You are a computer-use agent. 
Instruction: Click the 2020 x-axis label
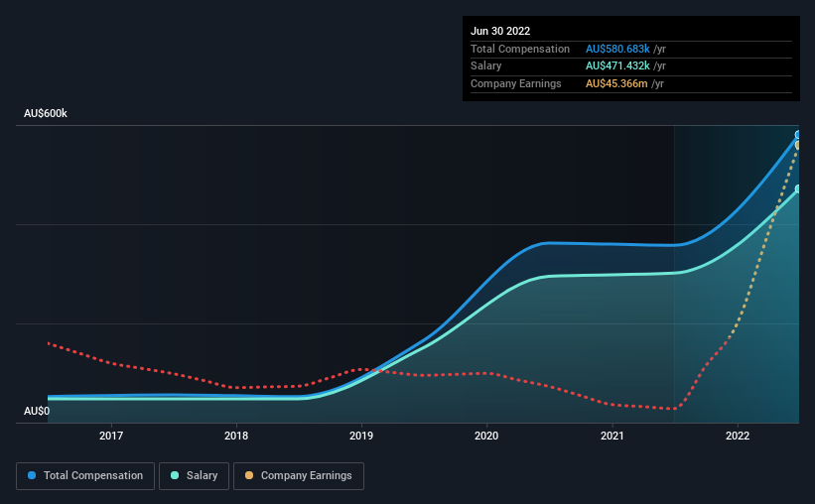click(486, 436)
